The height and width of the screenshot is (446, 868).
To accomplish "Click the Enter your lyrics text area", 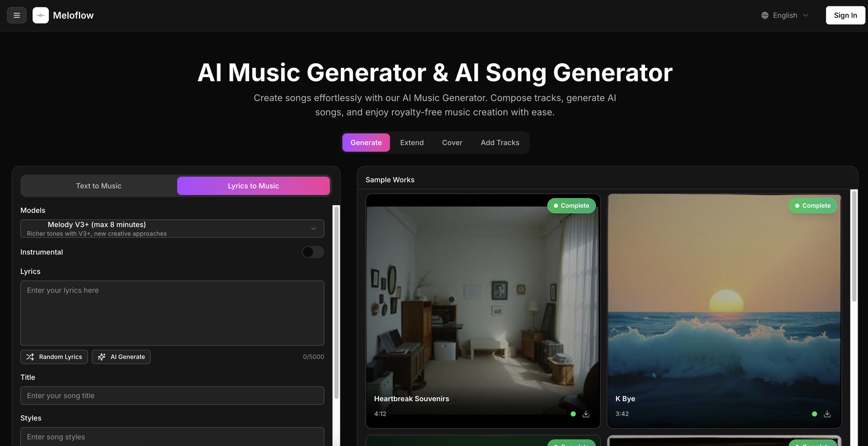I will pyautogui.click(x=172, y=313).
